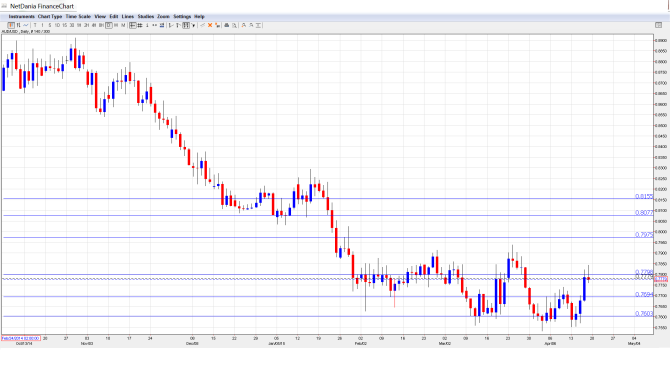Click the delete-all objects icon

click(217, 25)
